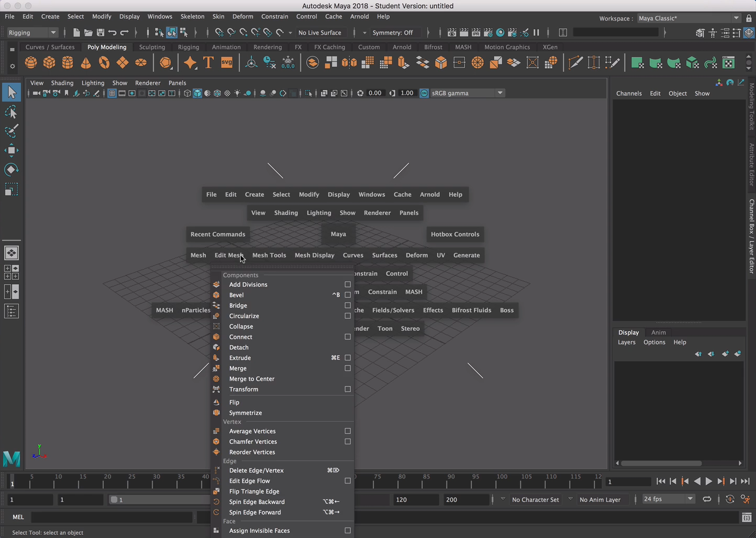Open option box for Bevel
The width and height of the screenshot is (756, 538).
point(348,295)
